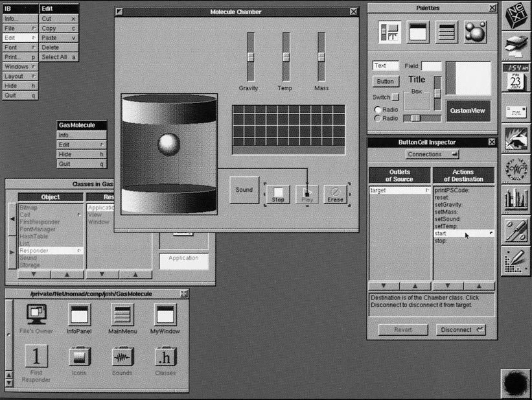Open the Windows item in the IB menu
532x400 pixels.
pos(19,66)
